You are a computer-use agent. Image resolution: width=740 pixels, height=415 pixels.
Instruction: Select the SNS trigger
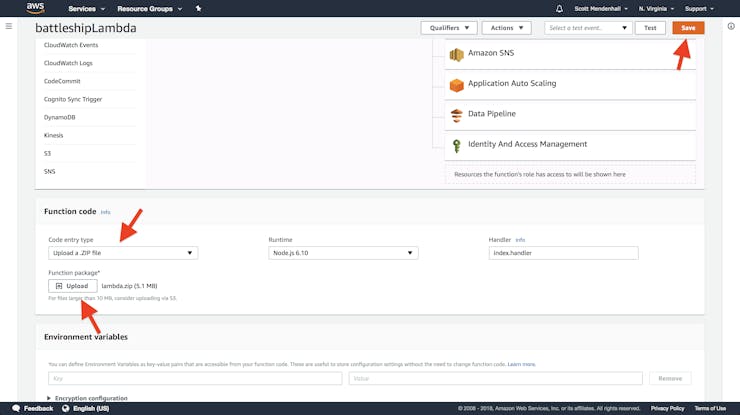50,171
